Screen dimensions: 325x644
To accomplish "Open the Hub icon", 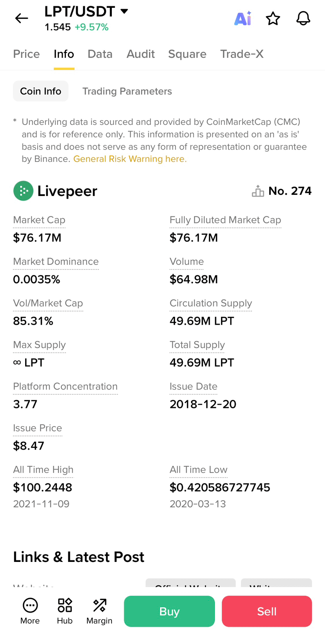I will [x=65, y=605].
